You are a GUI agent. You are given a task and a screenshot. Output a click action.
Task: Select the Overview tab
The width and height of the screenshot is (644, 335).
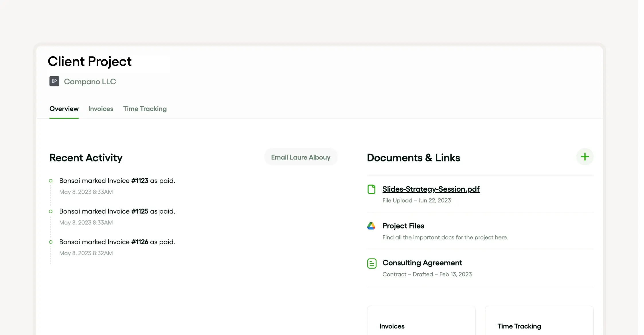pos(64,109)
